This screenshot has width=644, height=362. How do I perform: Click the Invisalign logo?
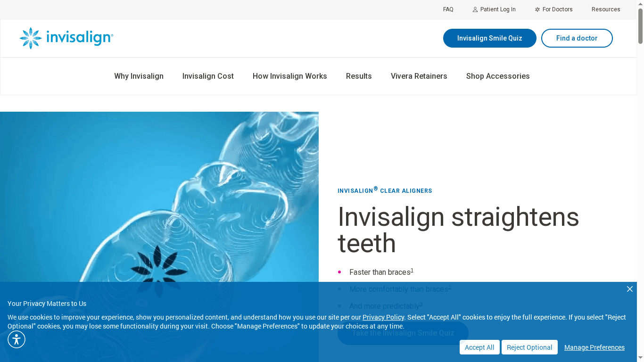tap(66, 38)
